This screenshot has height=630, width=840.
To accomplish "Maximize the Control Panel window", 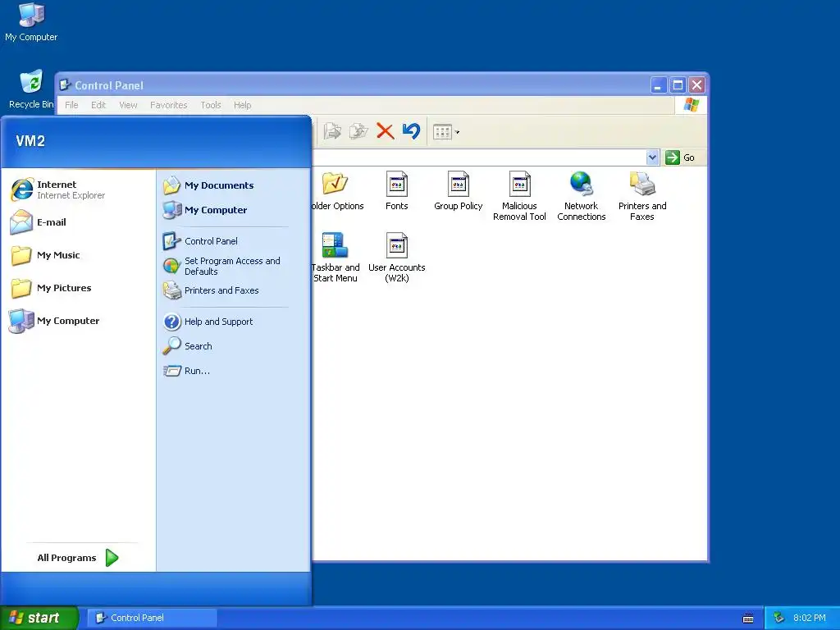I will tap(678, 85).
